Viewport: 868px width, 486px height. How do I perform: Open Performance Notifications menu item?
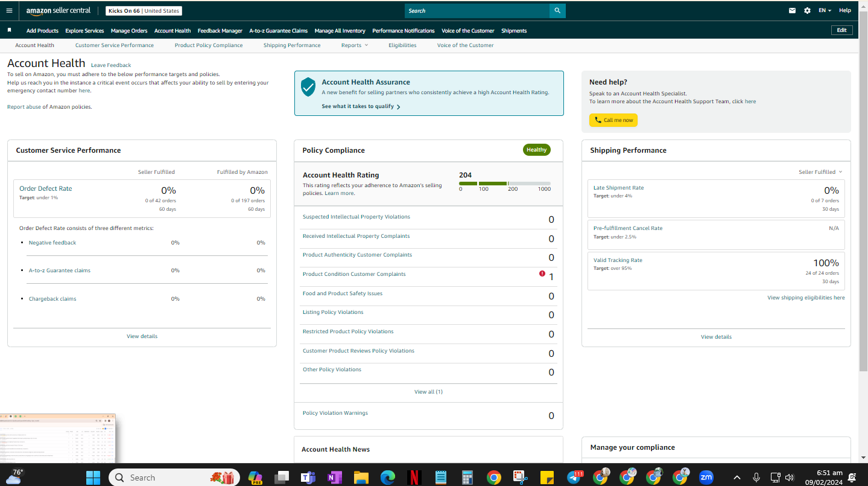tap(404, 31)
